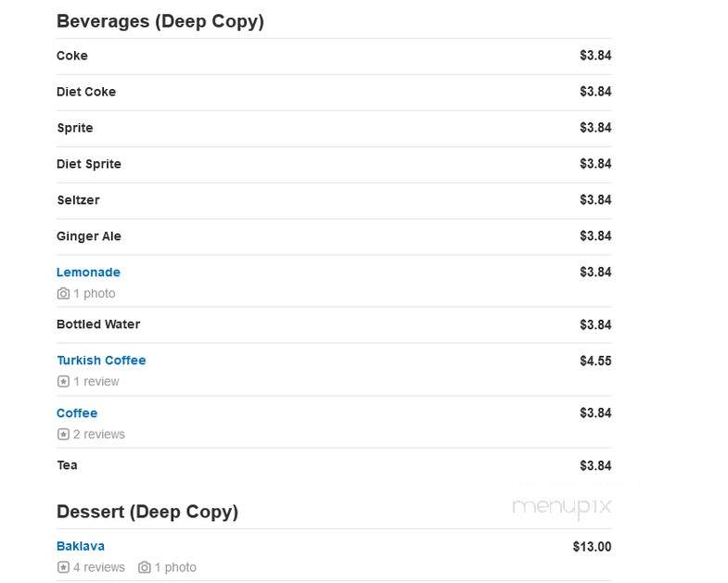Image resolution: width=728 pixels, height=583 pixels.
Task: Click the Ginger Ale item name
Action: click(89, 236)
